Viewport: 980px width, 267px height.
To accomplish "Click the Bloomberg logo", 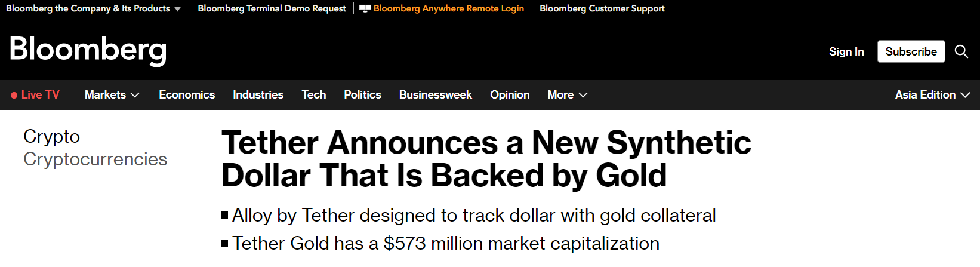I will [88, 50].
